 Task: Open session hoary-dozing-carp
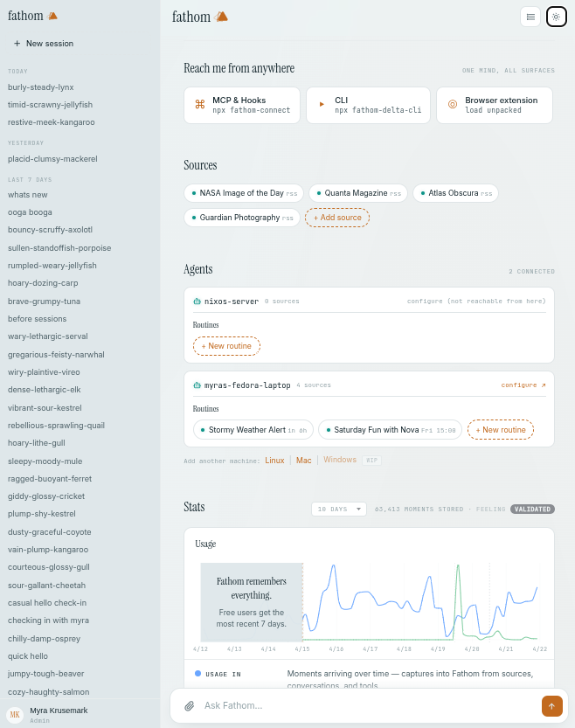tap(43, 283)
